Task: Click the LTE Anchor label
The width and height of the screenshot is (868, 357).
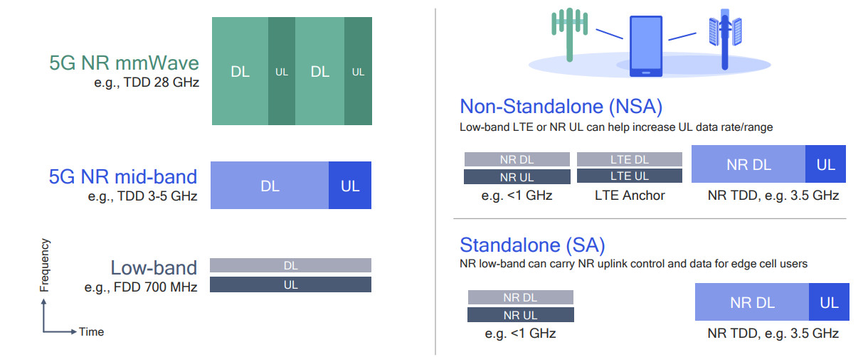Action: click(630, 196)
